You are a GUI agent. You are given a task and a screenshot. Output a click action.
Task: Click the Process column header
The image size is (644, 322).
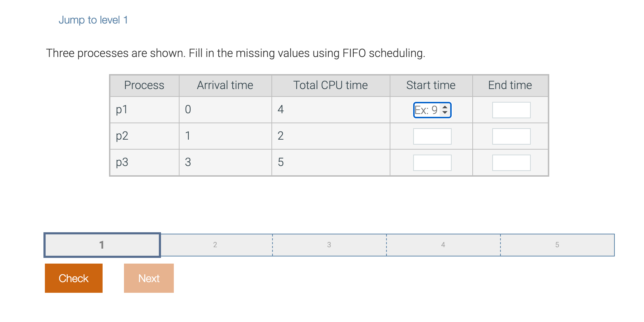(144, 85)
